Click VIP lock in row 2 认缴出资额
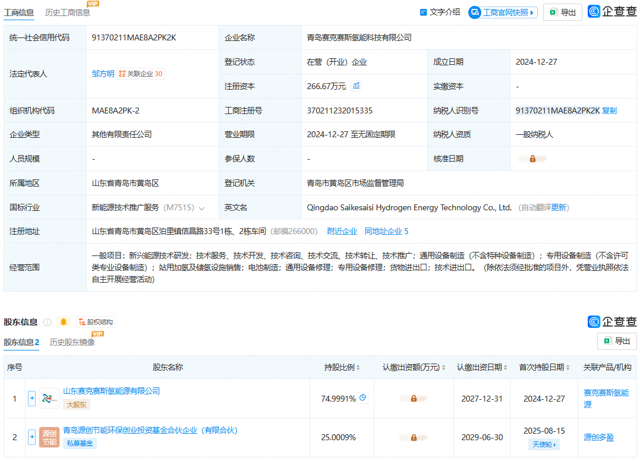This screenshot has height=461, width=640. [x=413, y=438]
